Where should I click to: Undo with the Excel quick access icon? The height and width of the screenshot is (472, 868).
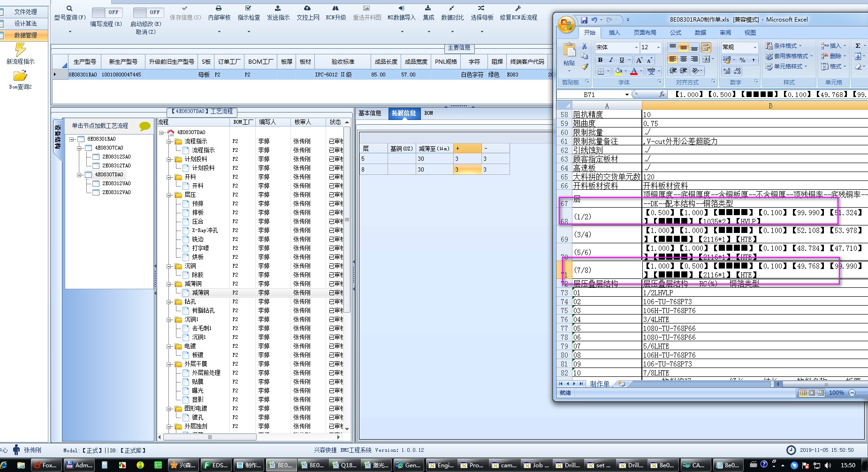[594, 20]
